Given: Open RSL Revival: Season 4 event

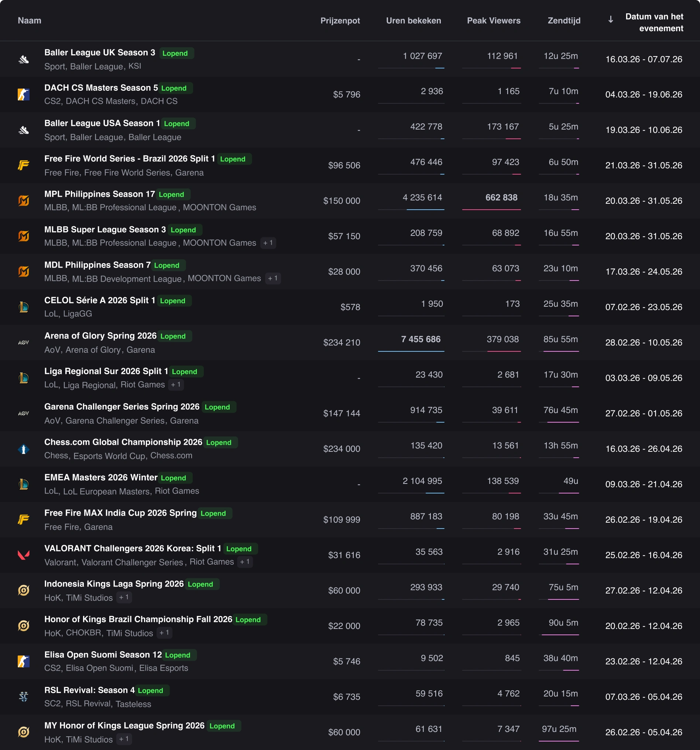Looking at the screenshot, I should click(89, 691).
